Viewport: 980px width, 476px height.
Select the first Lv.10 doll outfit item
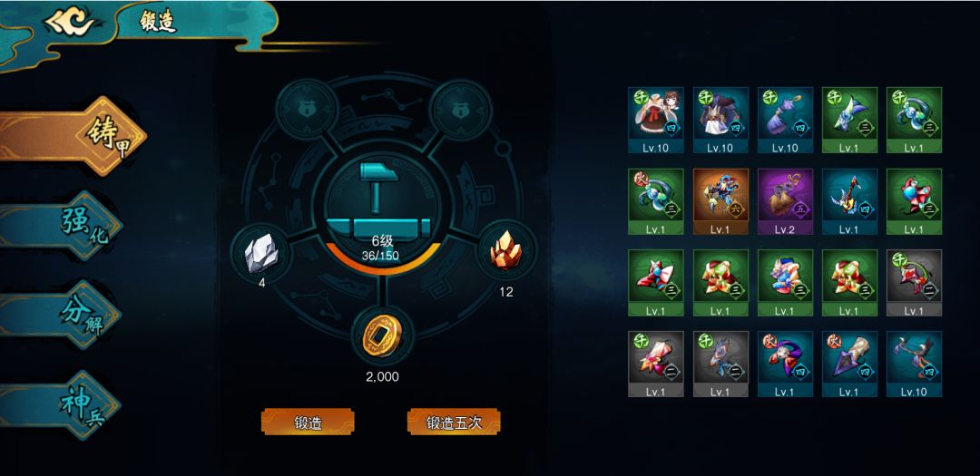coord(656,120)
